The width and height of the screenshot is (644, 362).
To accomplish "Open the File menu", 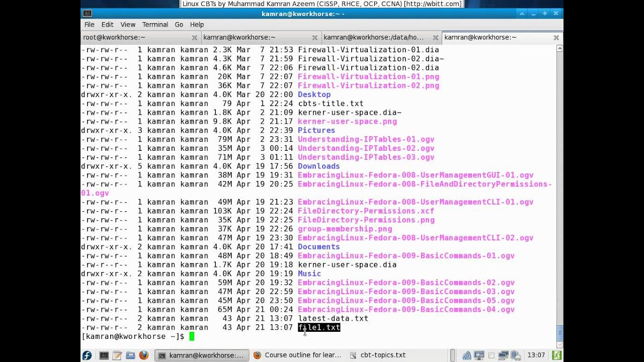I will [x=90, y=25].
